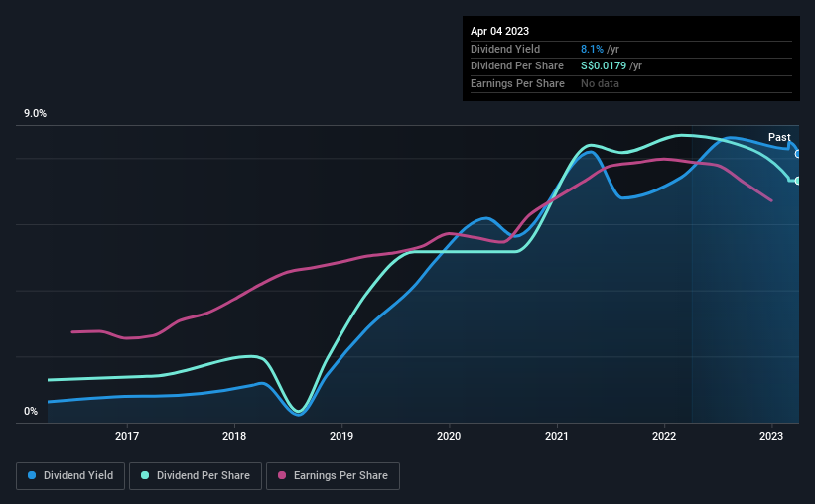Image resolution: width=815 pixels, height=504 pixels.
Task: Click the teal endpoint marker on the dividend line
Action: click(x=797, y=181)
